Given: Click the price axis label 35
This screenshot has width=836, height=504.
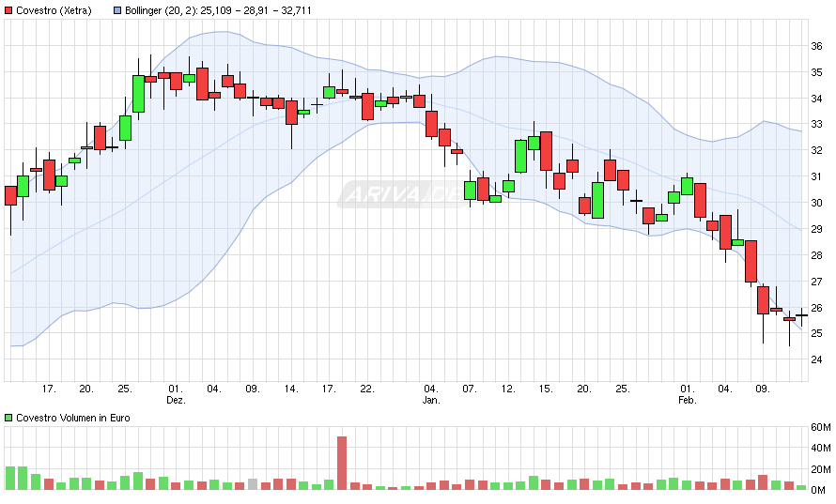Looking at the screenshot, I should pos(816,72).
